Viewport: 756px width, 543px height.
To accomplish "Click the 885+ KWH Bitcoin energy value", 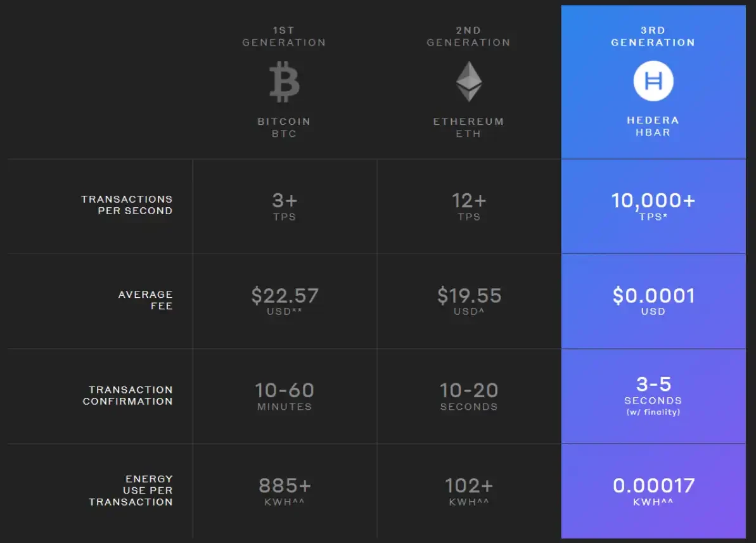I will click(x=285, y=491).
